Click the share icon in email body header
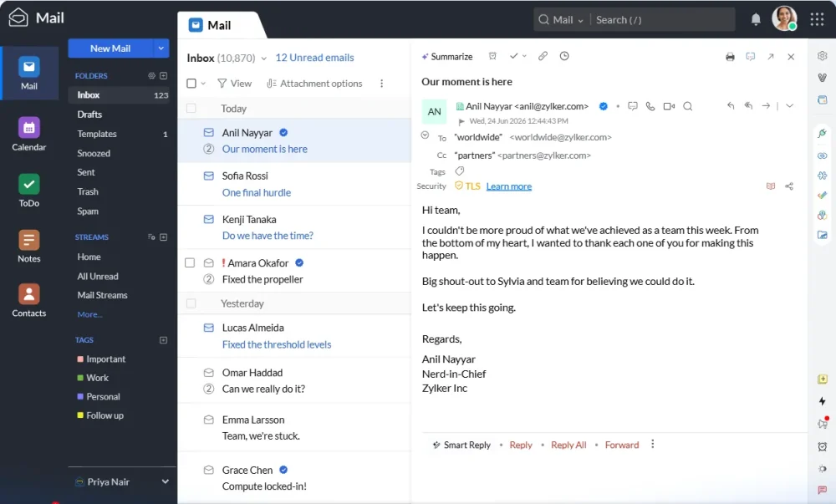836x504 pixels. point(789,186)
